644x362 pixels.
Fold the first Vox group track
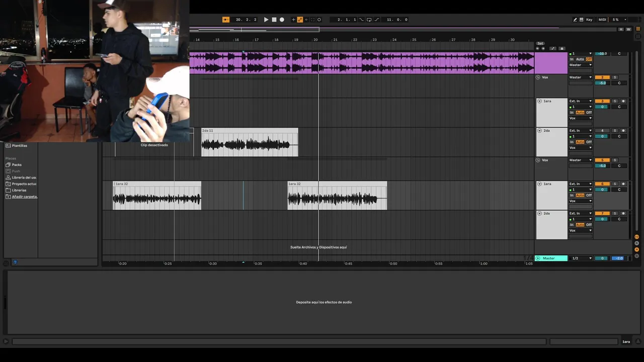(x=538, y=77)
